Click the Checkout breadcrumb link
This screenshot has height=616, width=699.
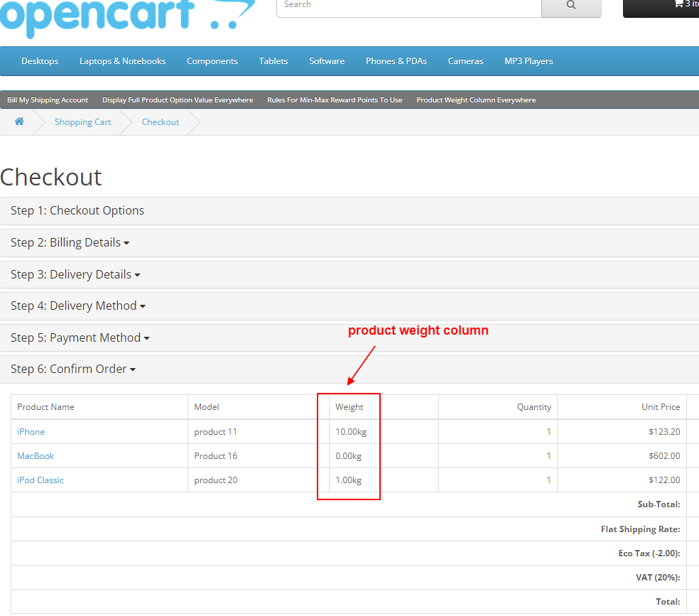pos(161,122)
